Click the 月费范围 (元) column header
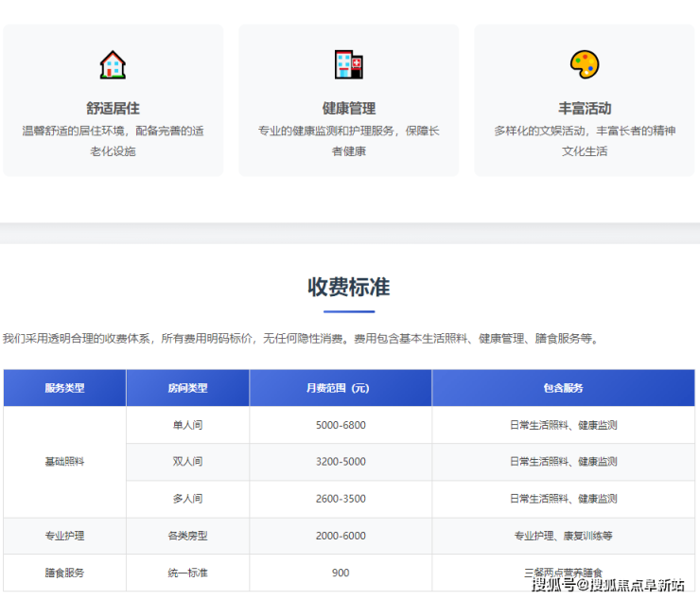 (x=341, y=388)
